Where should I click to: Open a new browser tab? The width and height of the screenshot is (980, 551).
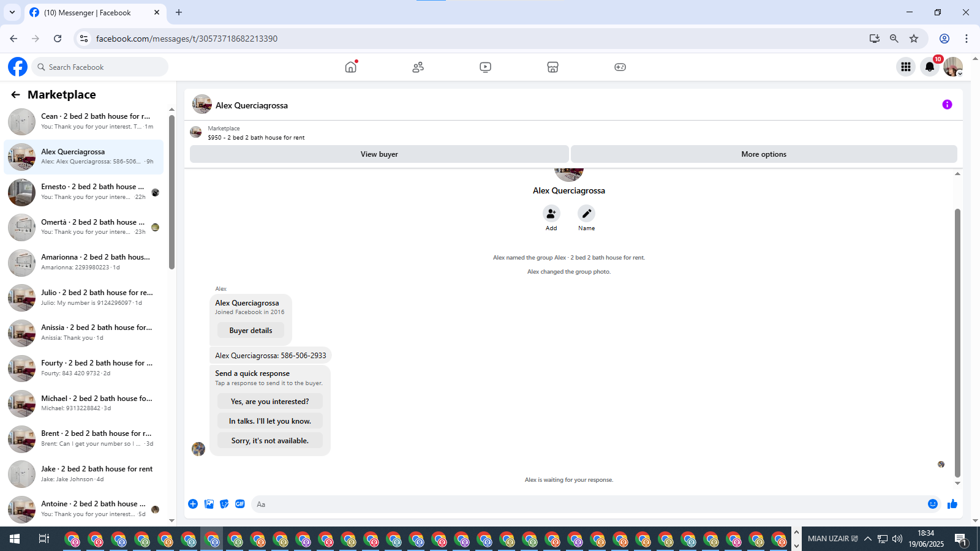pyautogui.click(x=179, y=12)
